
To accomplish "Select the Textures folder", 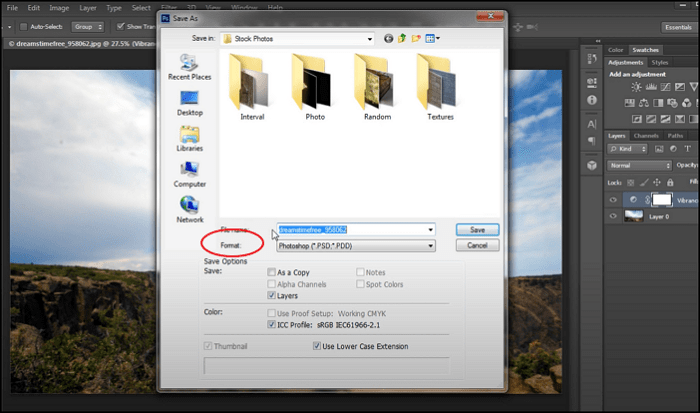I will [440, 87].
